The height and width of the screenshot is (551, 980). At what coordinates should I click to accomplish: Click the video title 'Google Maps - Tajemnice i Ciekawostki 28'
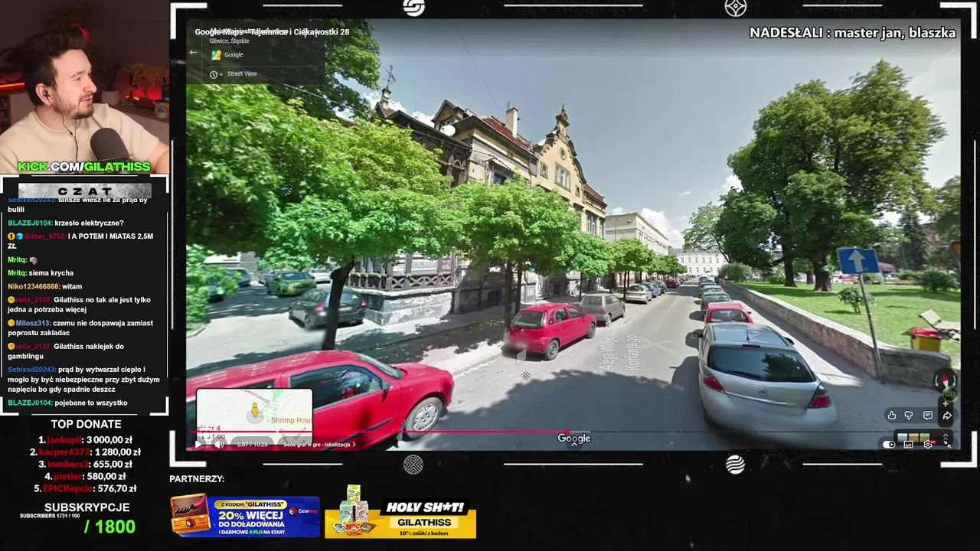point(272,32)
